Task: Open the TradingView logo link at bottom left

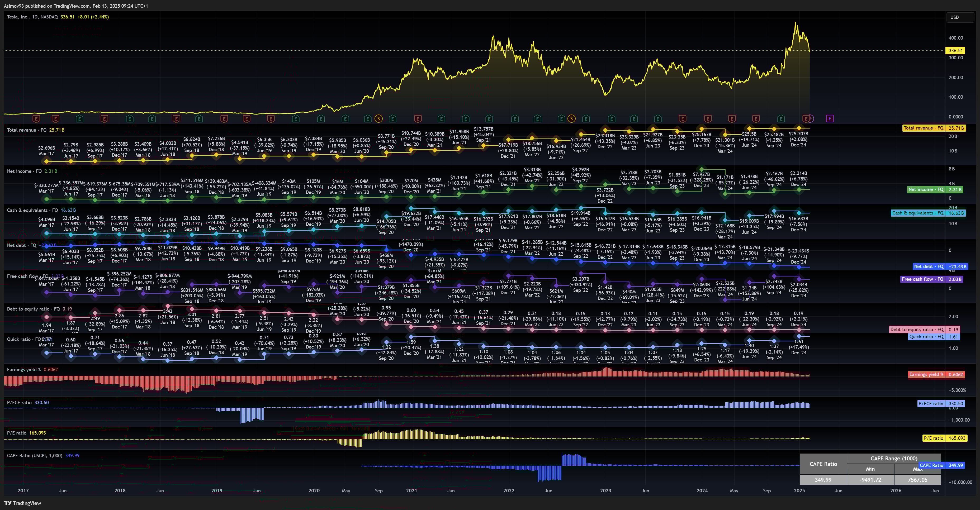Action: click(x=22, y=503)
